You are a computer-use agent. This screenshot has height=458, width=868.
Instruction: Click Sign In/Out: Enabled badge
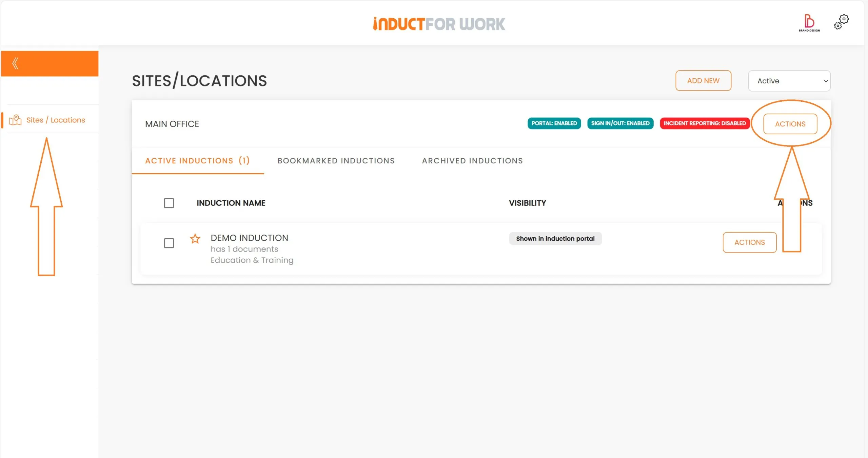click(620, 123)
